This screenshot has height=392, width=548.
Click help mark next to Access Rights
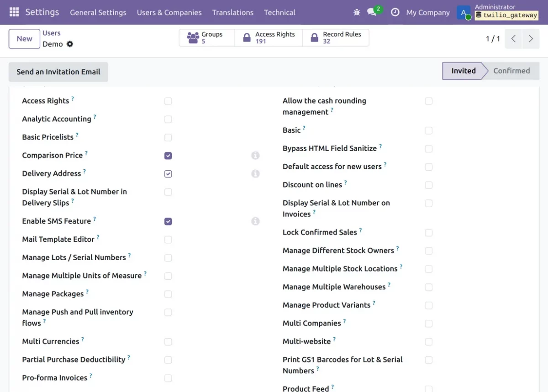coord(72,99)
